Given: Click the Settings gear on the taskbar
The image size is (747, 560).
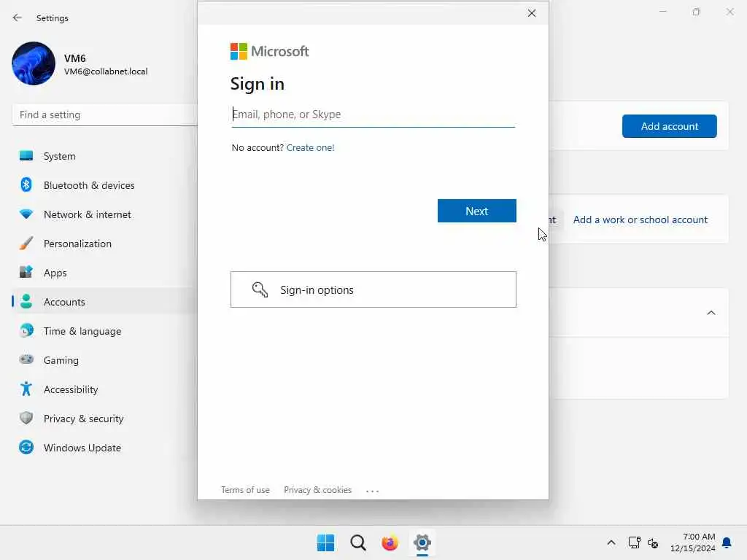Looking at the screenshot, I should coord(422,542).
